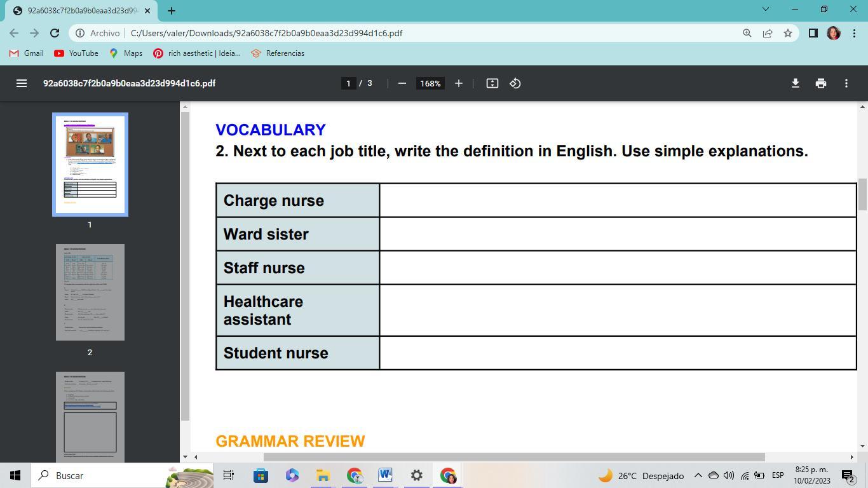The width and height of the screenshot is (868, 488).
Task: Zoom in the PDF with plus button
Action: click(458, 83)
